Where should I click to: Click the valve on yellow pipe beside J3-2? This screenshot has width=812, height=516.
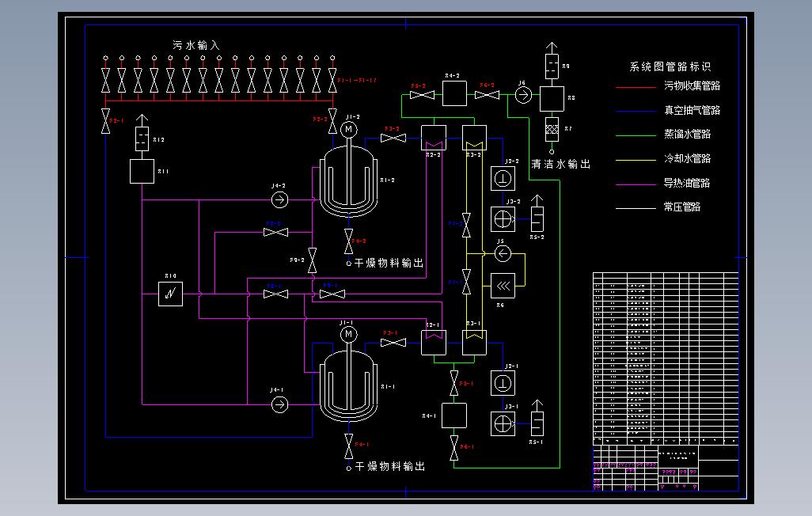[x=467, y=226]
